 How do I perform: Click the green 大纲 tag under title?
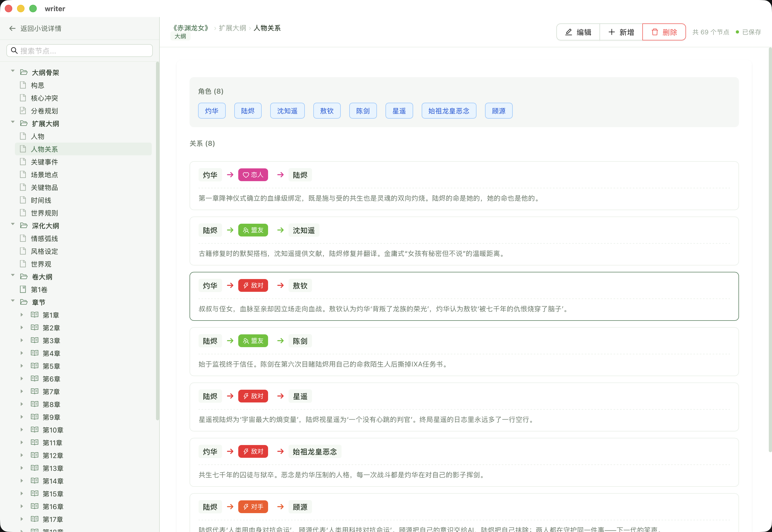[x=180, y=36]
